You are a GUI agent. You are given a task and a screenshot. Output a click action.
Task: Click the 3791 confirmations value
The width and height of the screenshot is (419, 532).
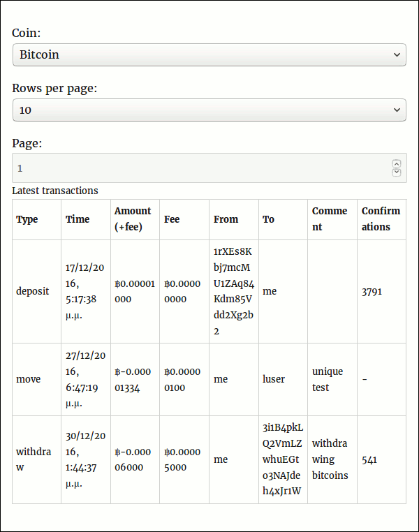click(x=372, y=291)
